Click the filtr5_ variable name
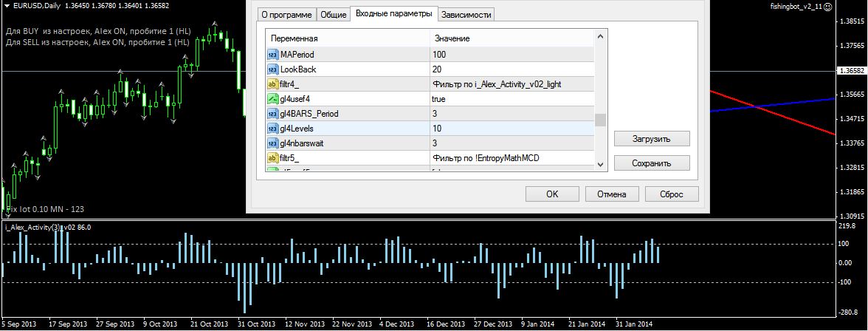 pos(289,158)
